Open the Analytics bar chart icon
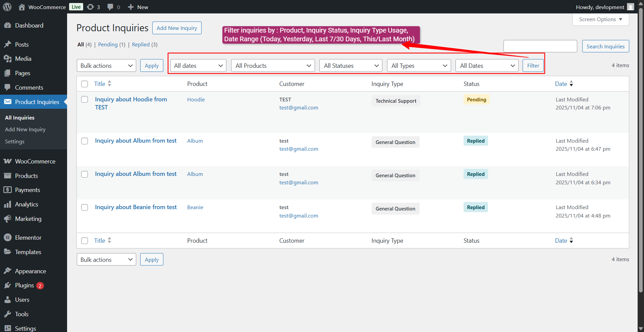The image size is (644, 332). [8, 204]
